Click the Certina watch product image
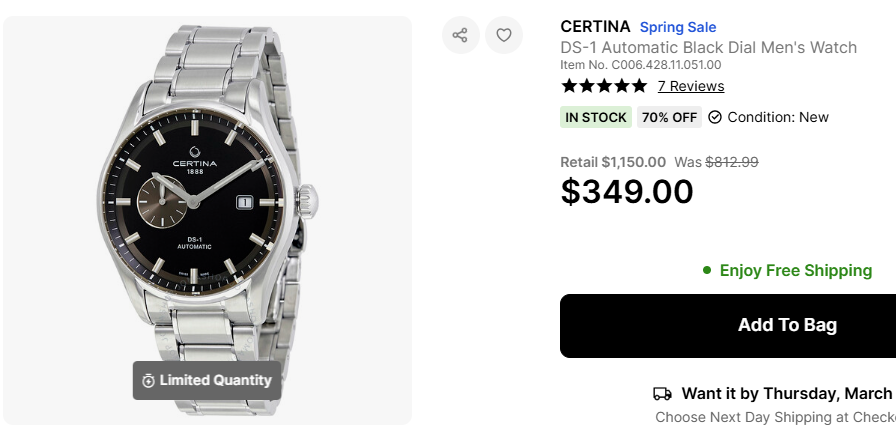896x425 pixels. click(208, 200)
